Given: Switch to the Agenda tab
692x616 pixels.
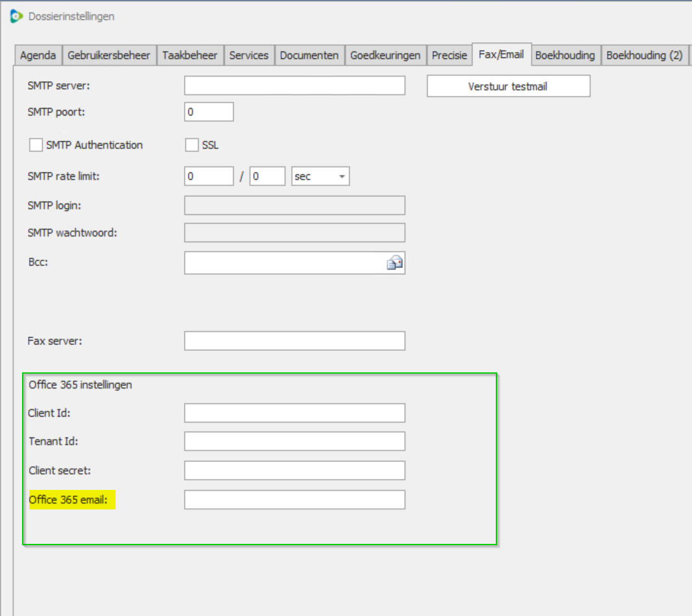Looking at the screenshot, I should [38, 55].
